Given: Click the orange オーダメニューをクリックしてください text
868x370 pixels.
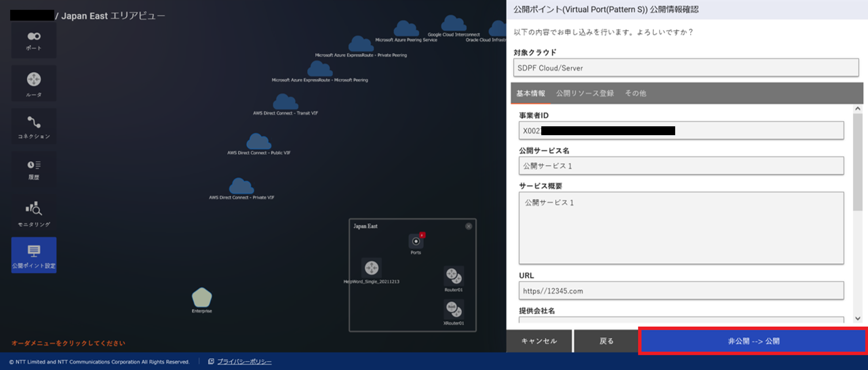Looking at the screenshot, I should 68,343.
